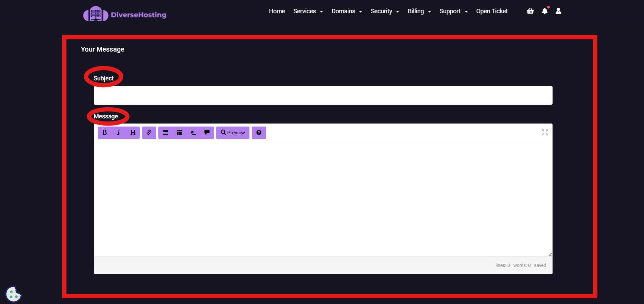The width and height of the screenshot is (644, 304).
Task: Add a quote using the speech bubble icon
Action: coord(207,133)
